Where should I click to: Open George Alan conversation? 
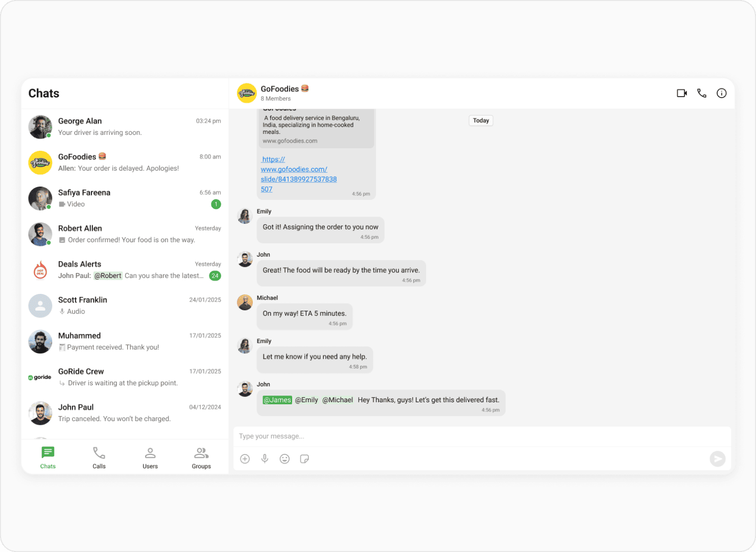125,127
